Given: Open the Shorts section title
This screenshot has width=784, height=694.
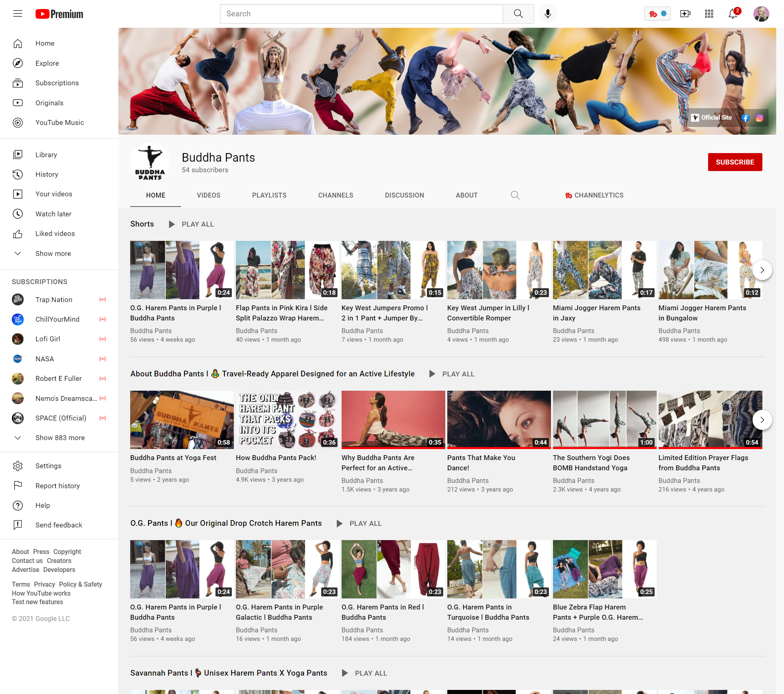Looking at the screenshot, I should click(142, 224).
